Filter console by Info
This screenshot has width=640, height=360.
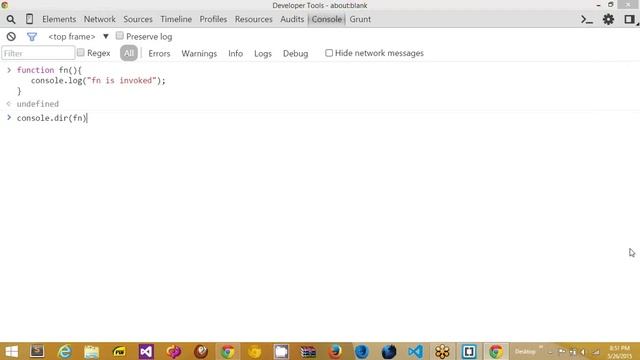click(x=236, y=53)
